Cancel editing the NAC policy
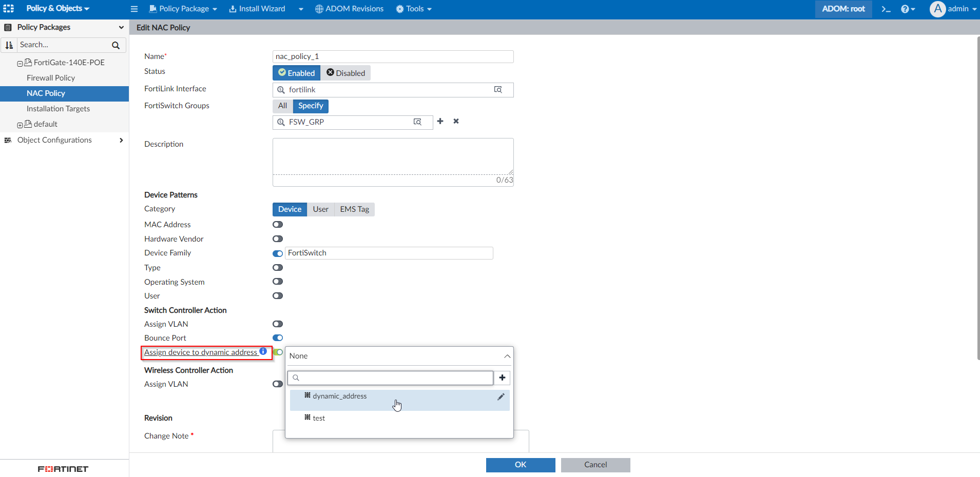 coord(595,465)
